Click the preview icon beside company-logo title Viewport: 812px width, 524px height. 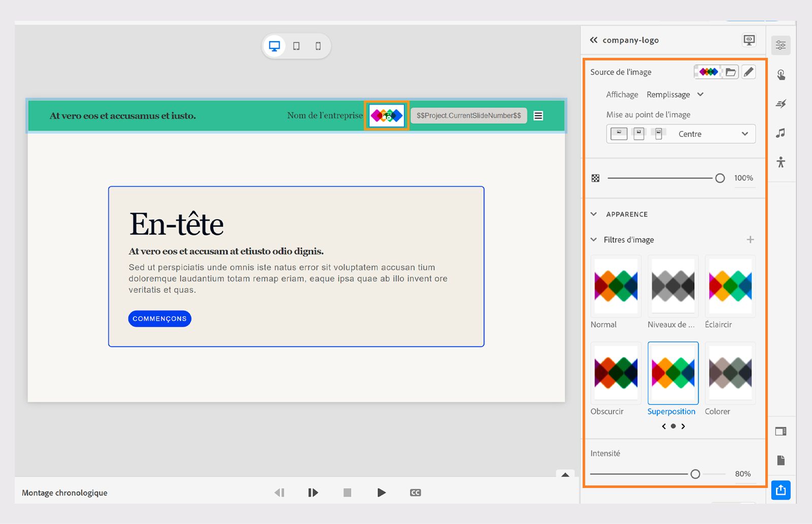pos(749,40)
